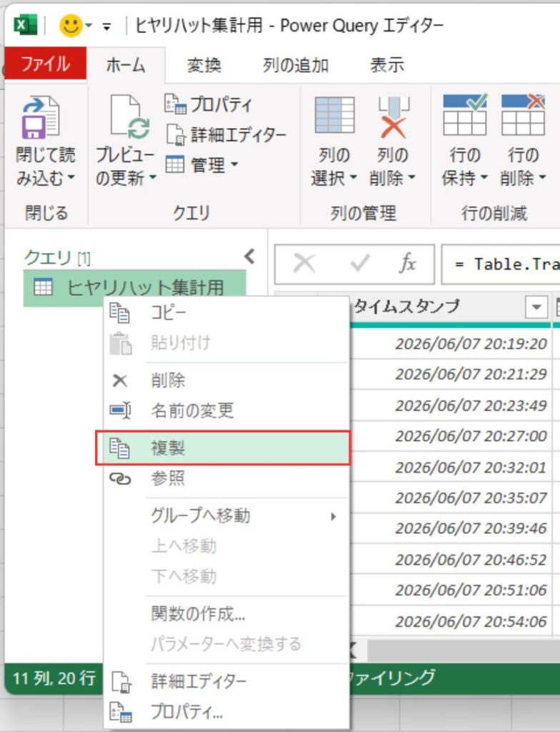560x732 pixels.
Task: Click the smiley feedback icon
Action: click(x=71, y=25)
